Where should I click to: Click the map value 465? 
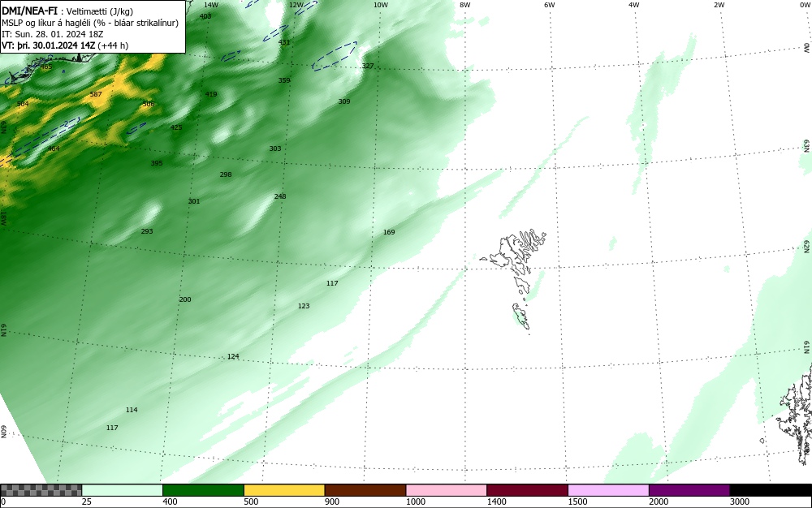click(x=46, y=67)
